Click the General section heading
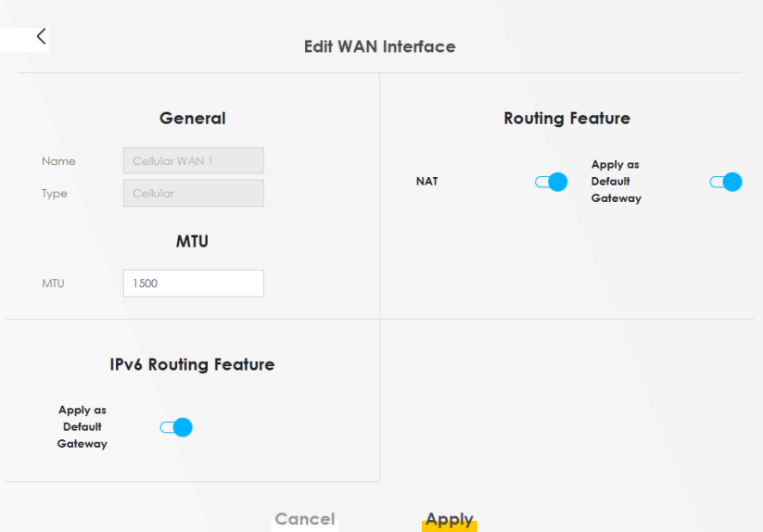The image size is (763, 532). tap(192, 119)
